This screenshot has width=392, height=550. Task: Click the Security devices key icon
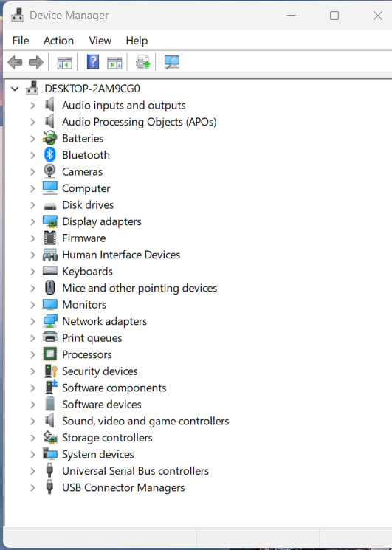pyautogui.click(x=50, y=371)
